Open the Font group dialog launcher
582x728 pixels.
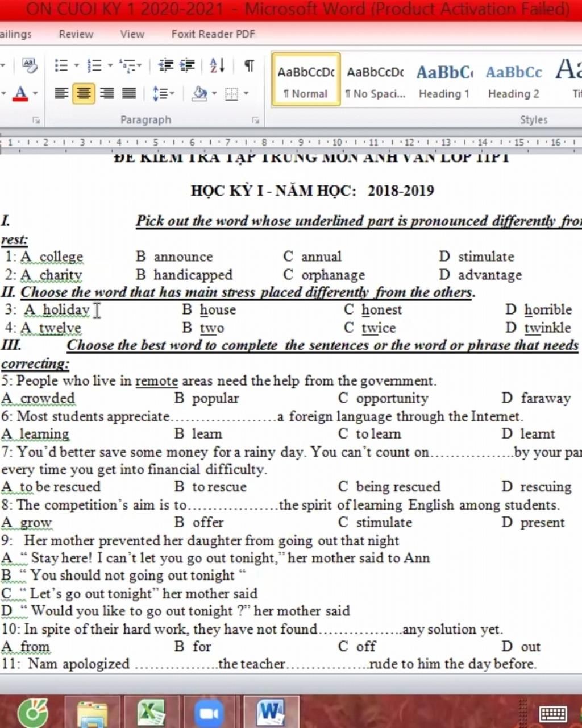tap(36, 120)
